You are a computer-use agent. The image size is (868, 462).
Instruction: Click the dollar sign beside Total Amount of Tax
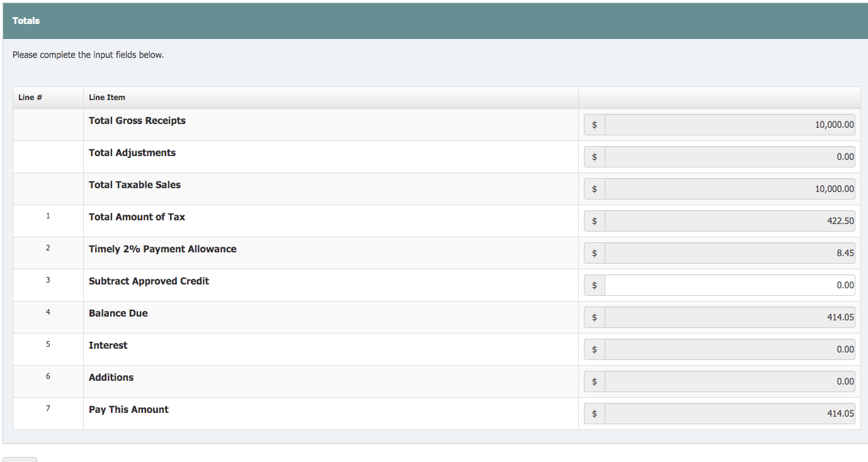point(595,221)
